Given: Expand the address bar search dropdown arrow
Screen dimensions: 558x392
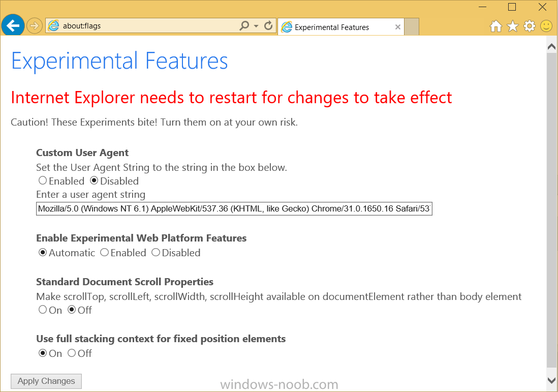Looking at the screenshot, I should pos(256,26).
